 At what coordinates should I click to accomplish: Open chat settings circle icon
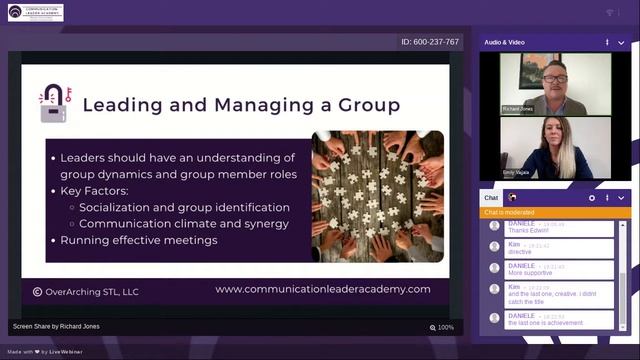tap(592, 198)
